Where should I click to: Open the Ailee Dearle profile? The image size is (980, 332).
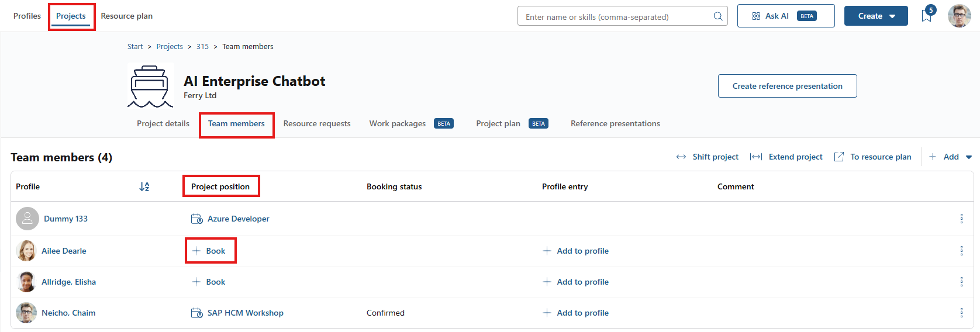[64, 251]
